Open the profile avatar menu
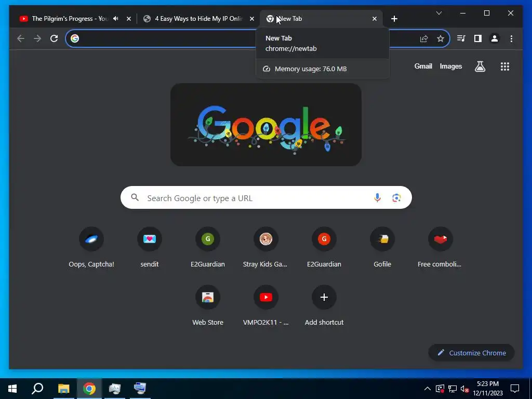532x399 pixels. [x=495, y=38]
